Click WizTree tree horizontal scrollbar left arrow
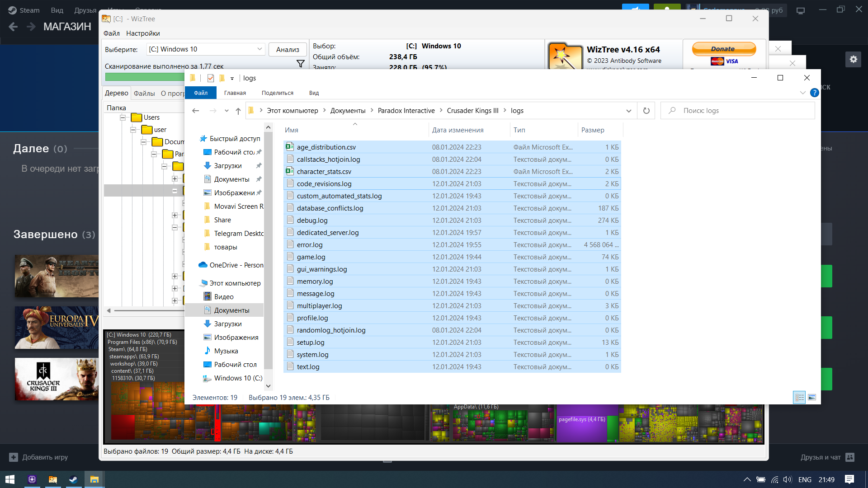The image size is (868, 488). tap(108, 310)
